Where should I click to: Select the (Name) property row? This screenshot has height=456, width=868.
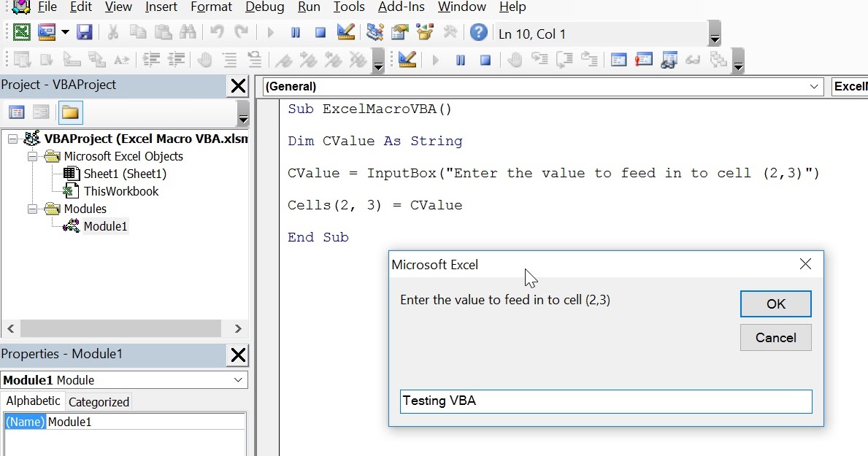(x=125, y=422)
